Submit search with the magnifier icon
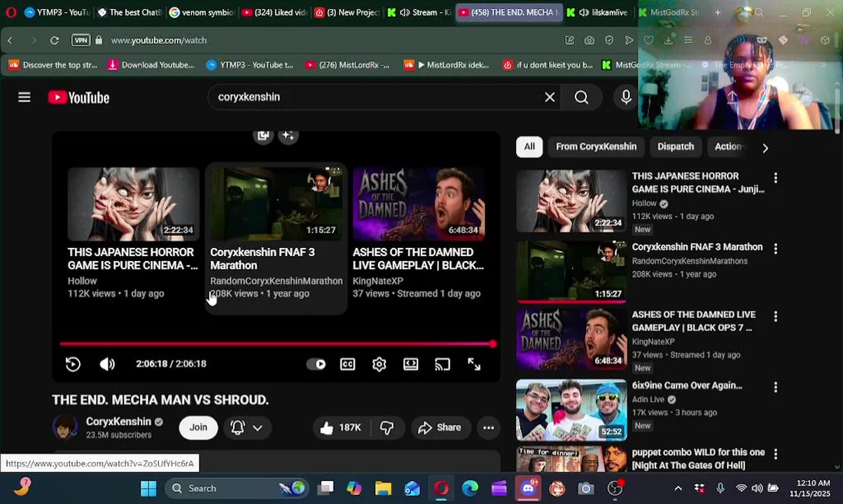Viewport: 843px width, 504px height. pos(582,97)
